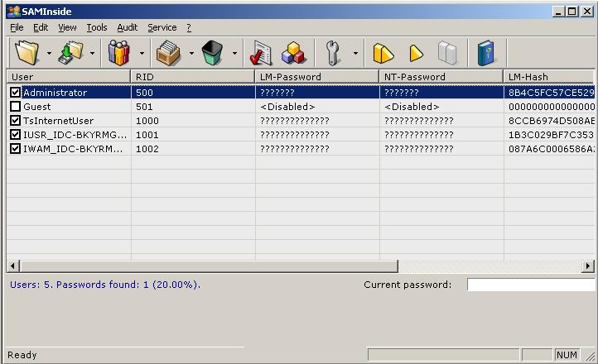Click the Current password input field

pos(530,285)
